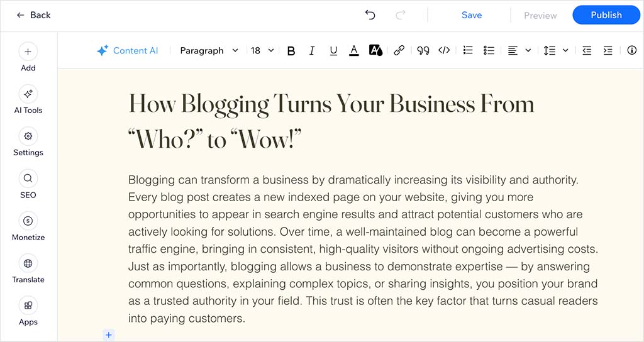Open the Add panel in sidebar
Screen dimensions: 644x342
click(28, 57)
